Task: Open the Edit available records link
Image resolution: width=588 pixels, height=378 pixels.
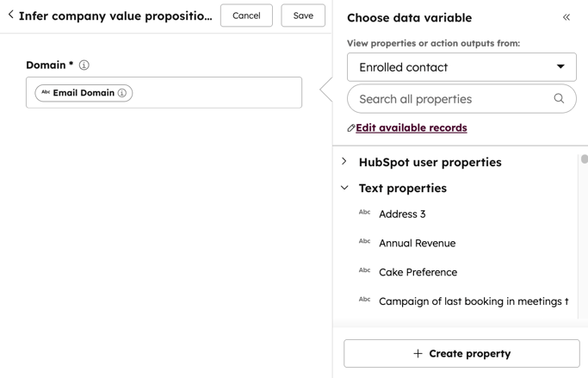Action: point(411,127)
